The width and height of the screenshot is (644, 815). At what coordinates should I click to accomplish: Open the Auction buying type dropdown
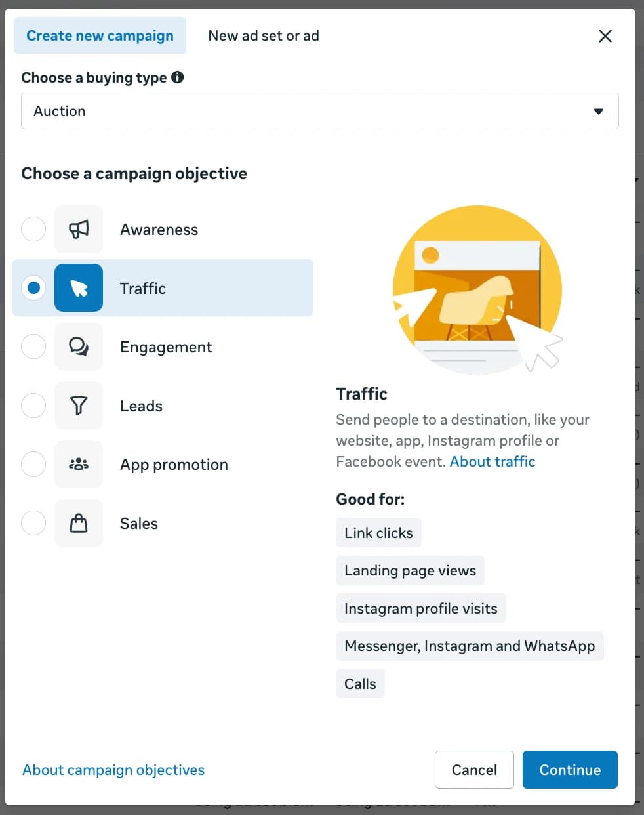(320, 111)
